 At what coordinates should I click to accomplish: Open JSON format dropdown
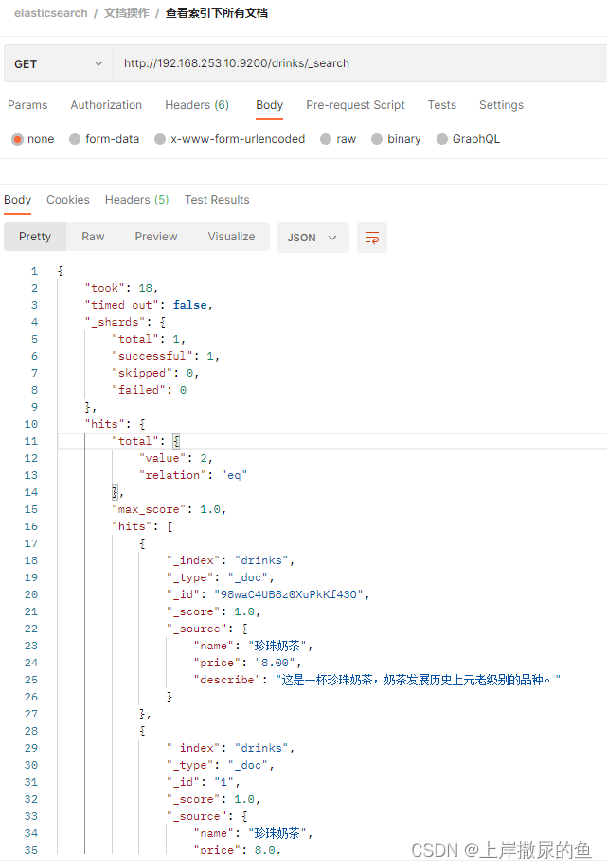coord(312,238)
